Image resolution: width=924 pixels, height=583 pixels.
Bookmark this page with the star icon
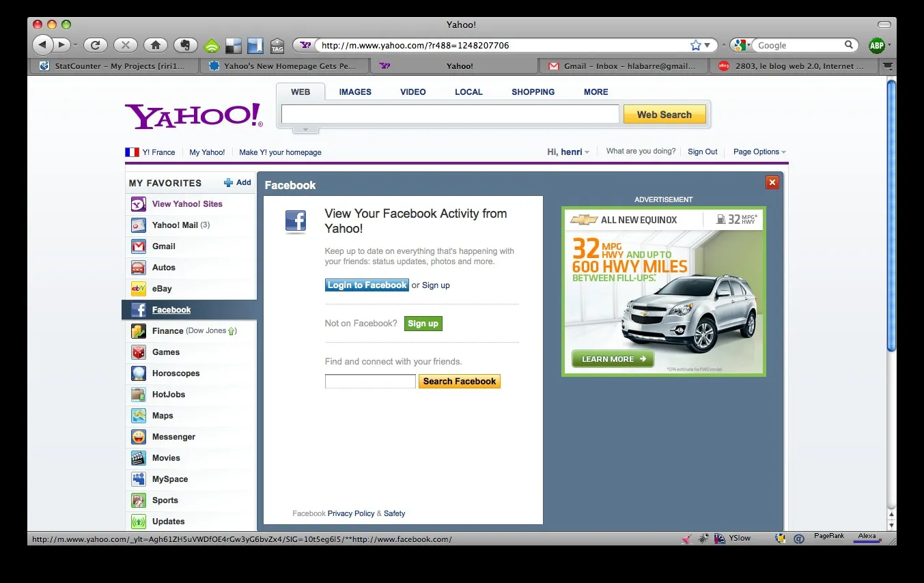pyautogui.click(x=695, y=45)
